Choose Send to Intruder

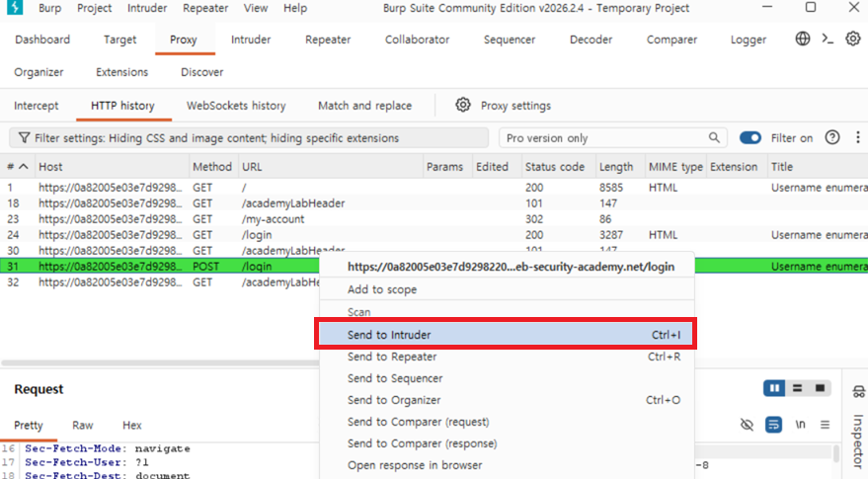click(506, 335)
